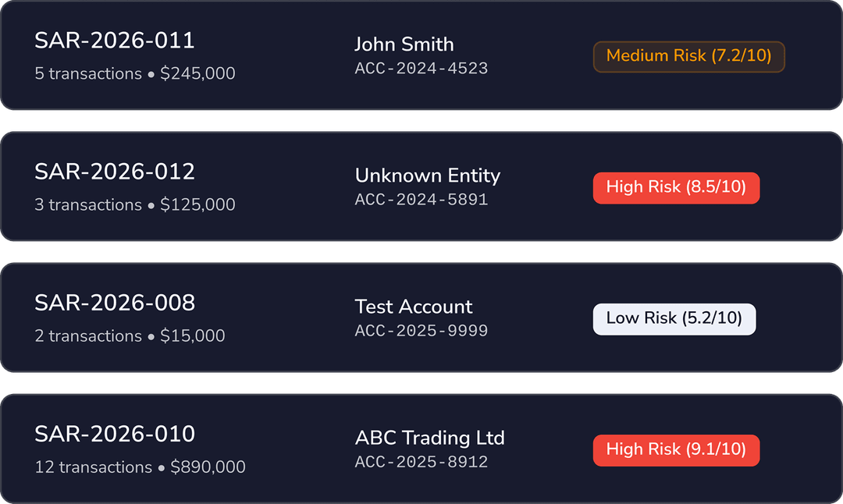Image resolution: width=843 pixels, height=504 pixels.
Task: Click the Medium Risk (7.2/10) badge
Action: pos(688,56)
